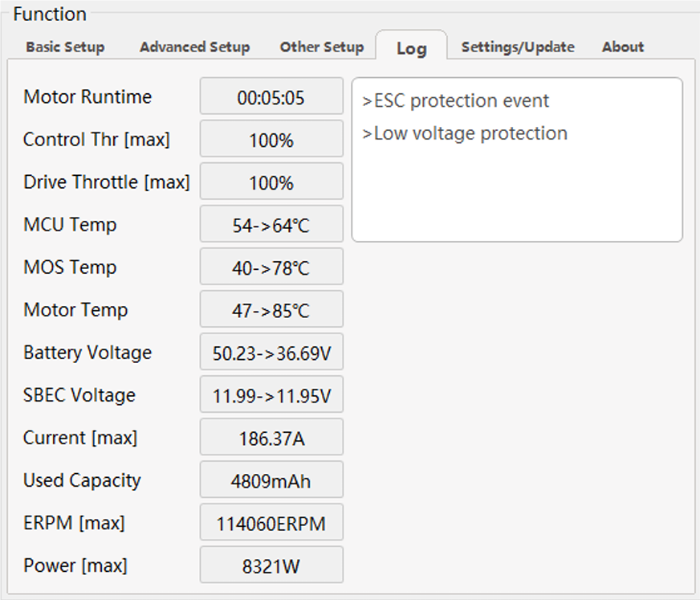Select the Low voltage protection log entry
This screenshot has height=600, width=700.
point(465,133)
